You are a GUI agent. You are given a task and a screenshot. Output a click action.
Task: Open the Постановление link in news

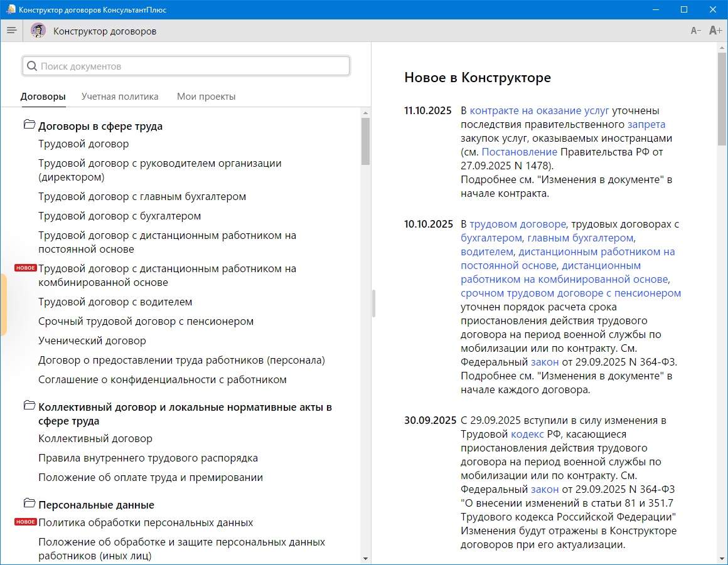coord(520,152)
